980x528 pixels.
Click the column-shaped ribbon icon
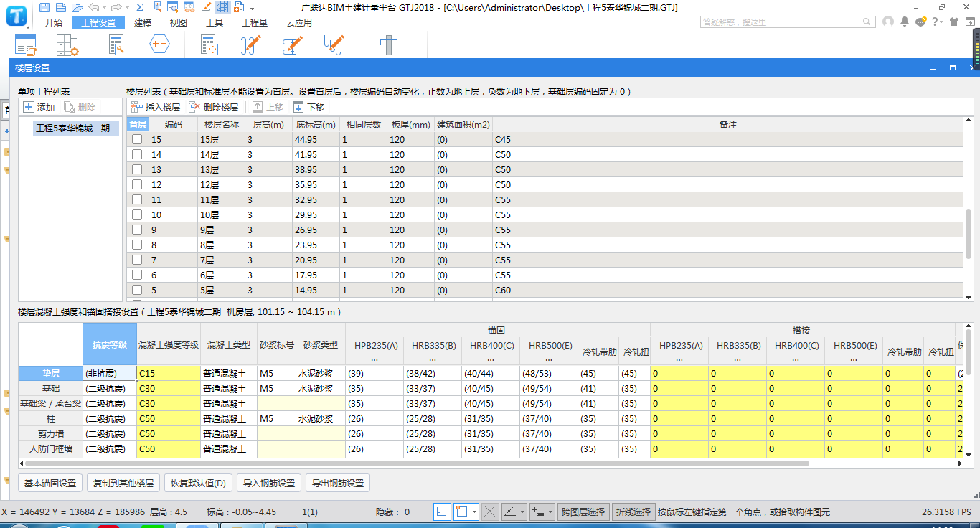tap(388, 45)
